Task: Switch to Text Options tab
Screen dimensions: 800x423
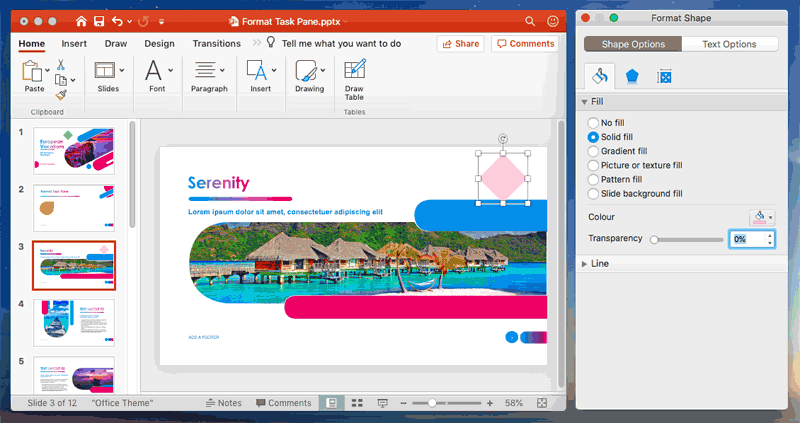Action: click(x=729, y=44)
